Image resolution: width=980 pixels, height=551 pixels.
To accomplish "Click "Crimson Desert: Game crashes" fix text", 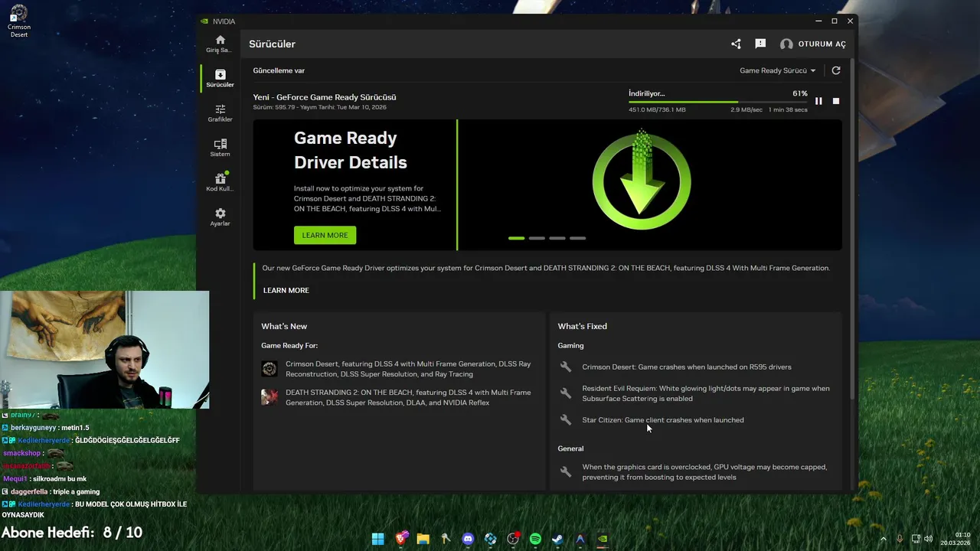I will point(687,367).
